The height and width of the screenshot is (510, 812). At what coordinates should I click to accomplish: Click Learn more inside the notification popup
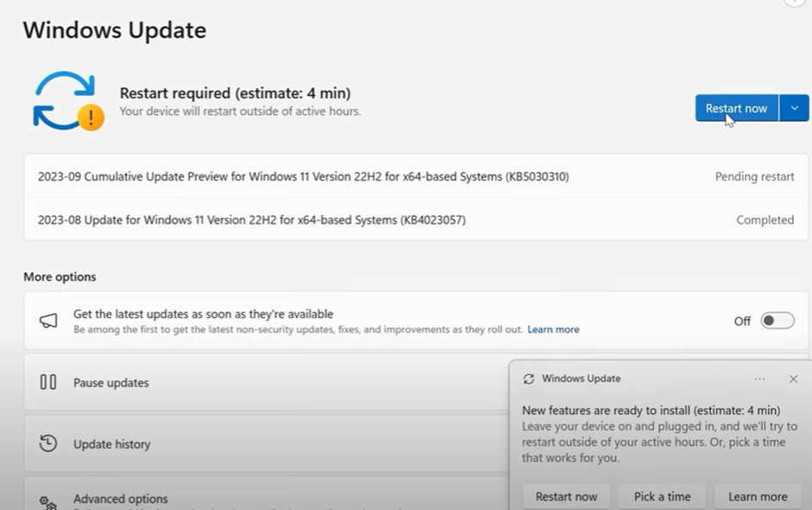[758, 496]
